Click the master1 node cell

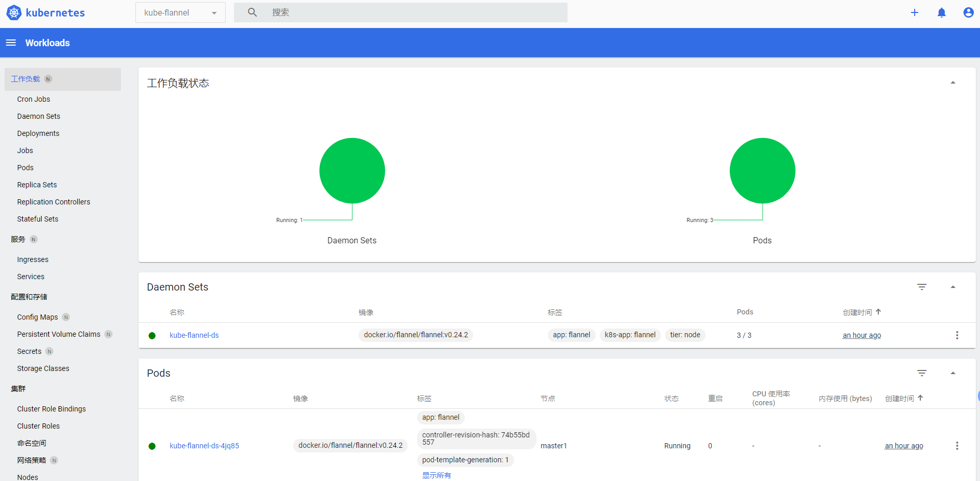tap(554, 446)
